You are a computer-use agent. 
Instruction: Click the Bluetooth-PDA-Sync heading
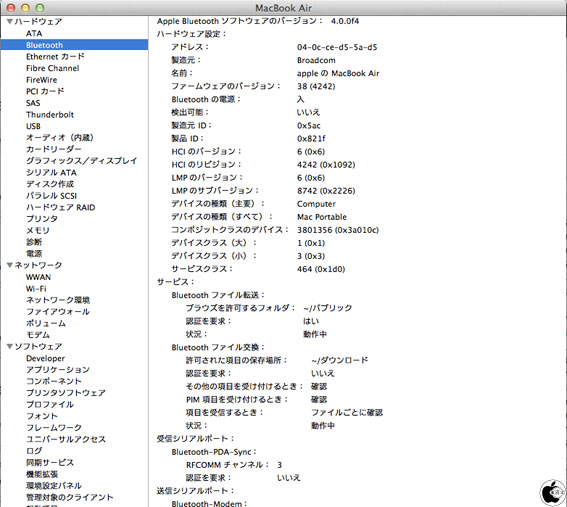pos(214,452)
